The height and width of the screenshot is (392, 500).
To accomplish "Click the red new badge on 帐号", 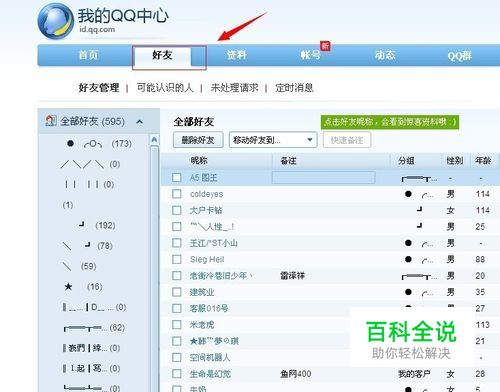I will click(x=325, y=46).
